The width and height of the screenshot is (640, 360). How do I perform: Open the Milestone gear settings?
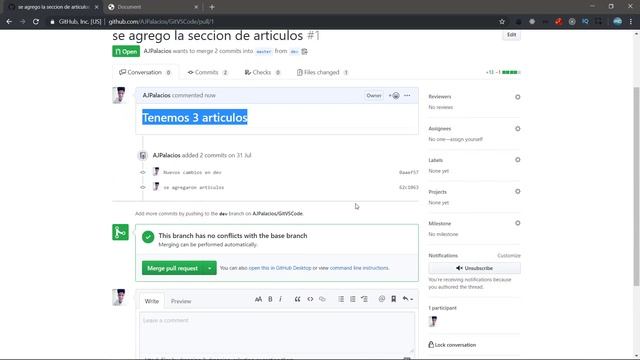518,223
